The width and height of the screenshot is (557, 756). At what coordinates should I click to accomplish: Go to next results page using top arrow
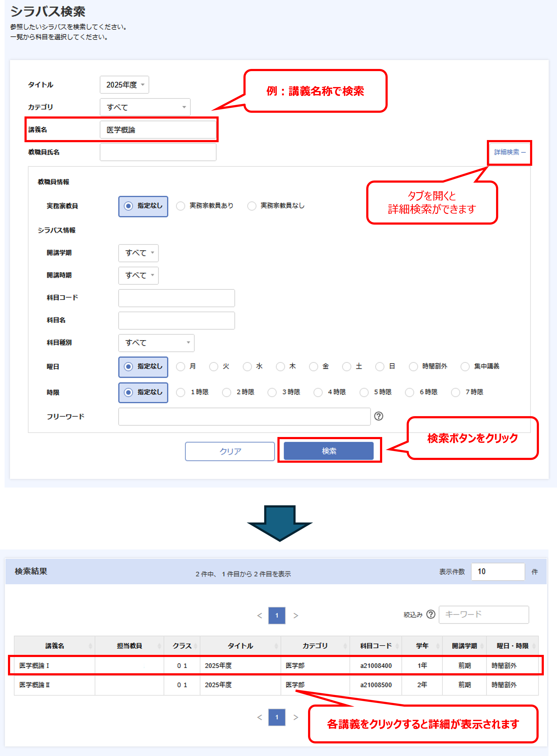(295, 615)
